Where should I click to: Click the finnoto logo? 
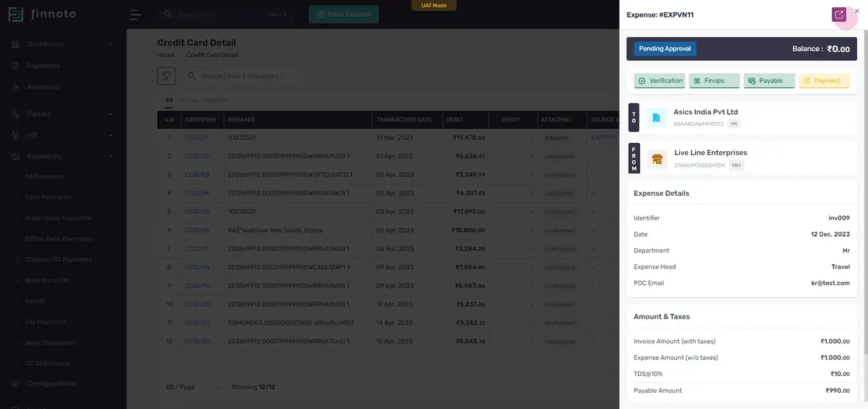42,14
